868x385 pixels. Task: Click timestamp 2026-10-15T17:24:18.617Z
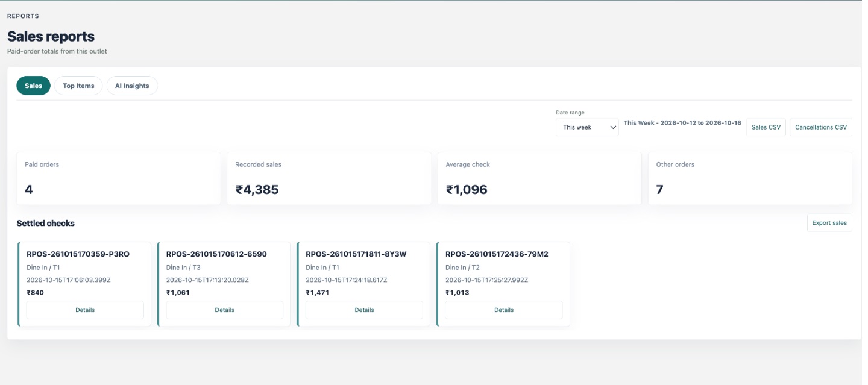(x=347, y=280)
